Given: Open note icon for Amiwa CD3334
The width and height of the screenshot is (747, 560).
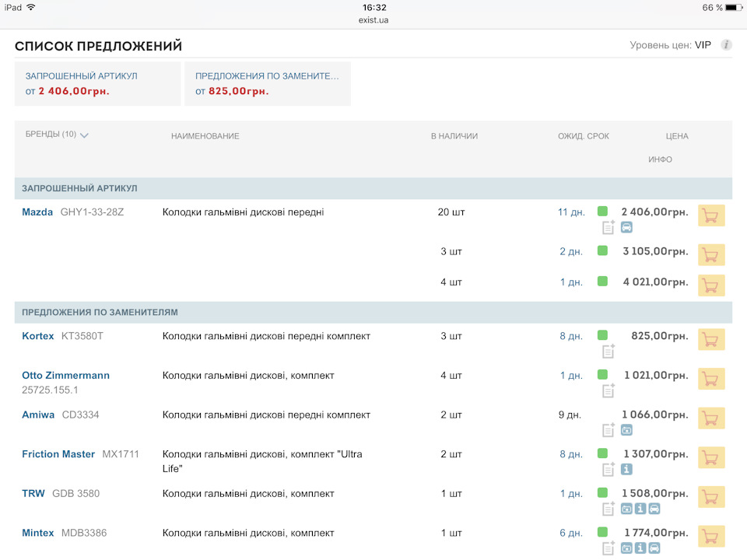Looking at the screenshot, I should 608,430.
